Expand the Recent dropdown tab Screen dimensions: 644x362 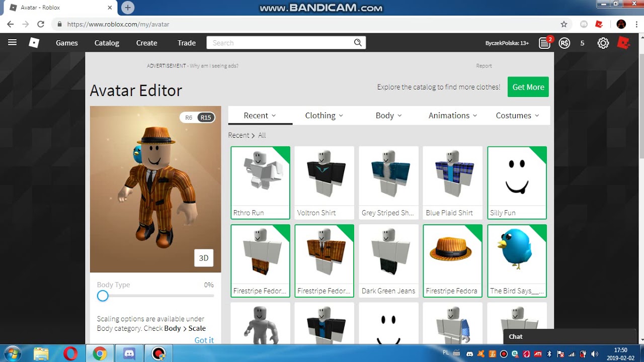pyautogui.click(x=260, y=116)
